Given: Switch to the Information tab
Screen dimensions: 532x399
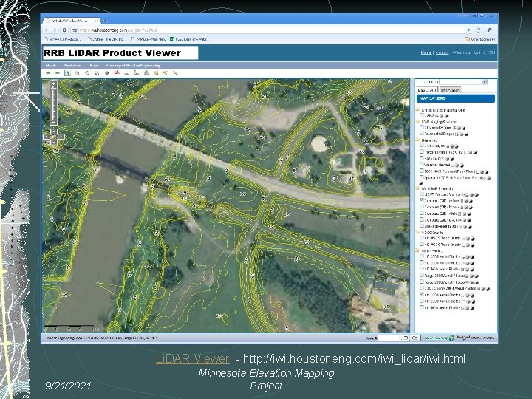Looking at the screenshot, I should (x=450, y=90).
